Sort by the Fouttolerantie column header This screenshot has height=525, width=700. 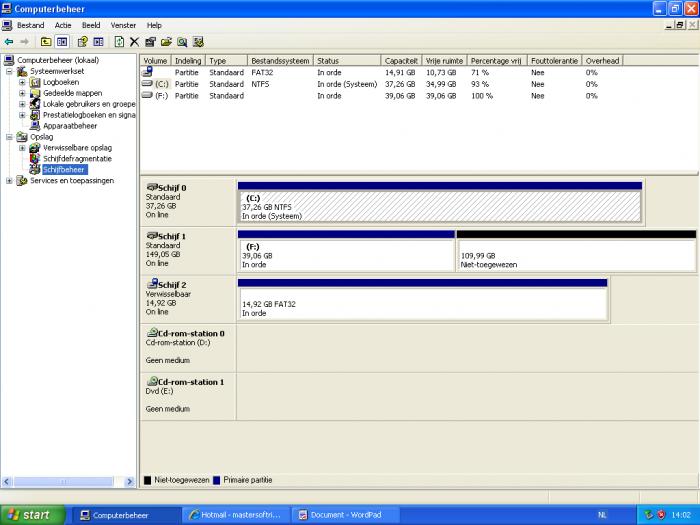(x=554, y=61)
